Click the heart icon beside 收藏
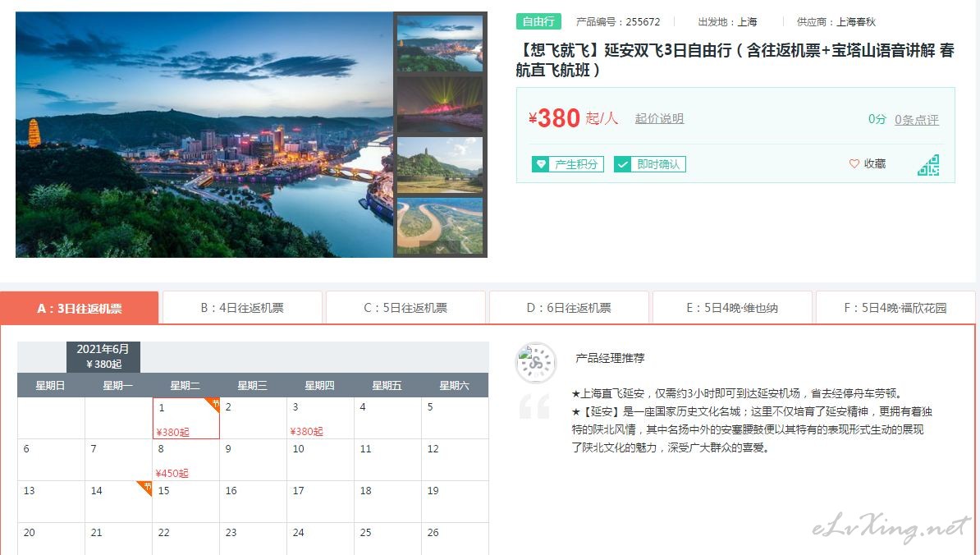 854,163
